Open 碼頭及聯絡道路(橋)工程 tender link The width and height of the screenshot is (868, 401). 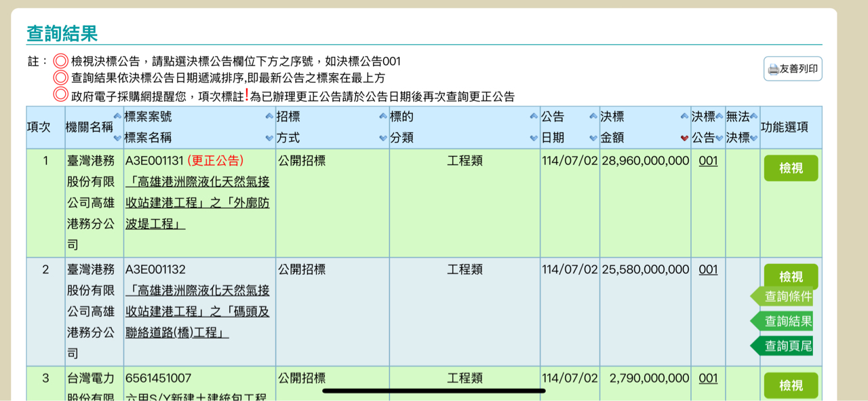[197, 311]
